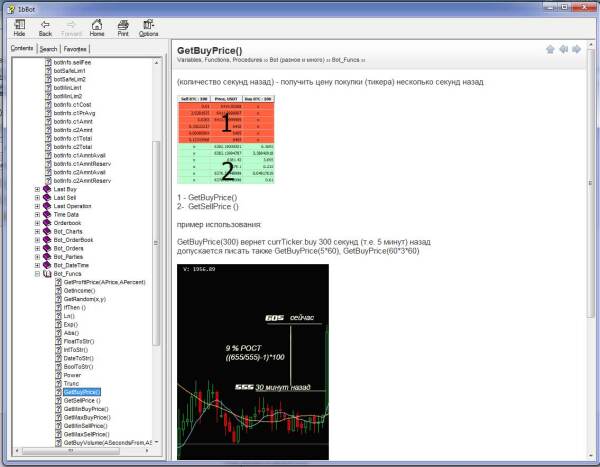Open the GetRandom(x,y) topic
This screenshot has width=600, height=467.
tap(85, 299)
